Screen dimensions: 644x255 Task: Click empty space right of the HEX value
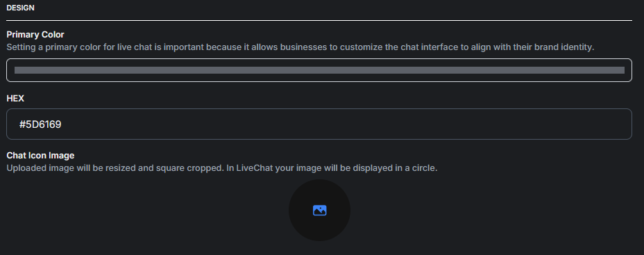pos(345,124)
